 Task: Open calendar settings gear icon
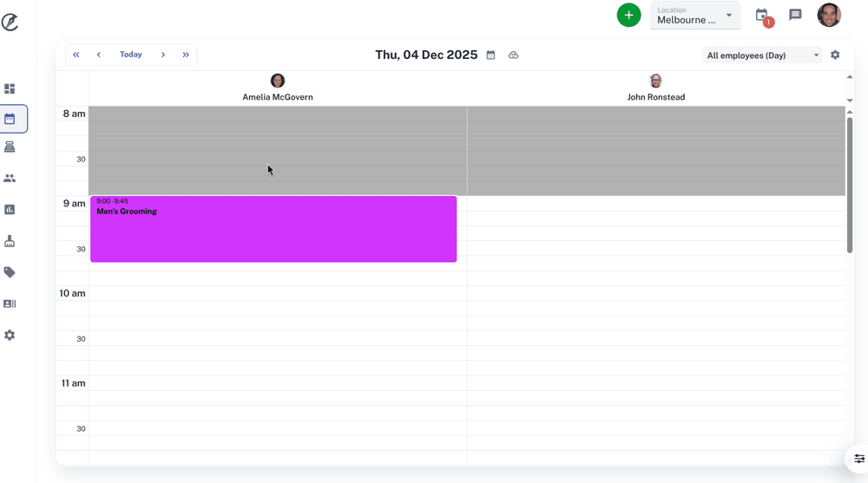(x=835, y=55)
